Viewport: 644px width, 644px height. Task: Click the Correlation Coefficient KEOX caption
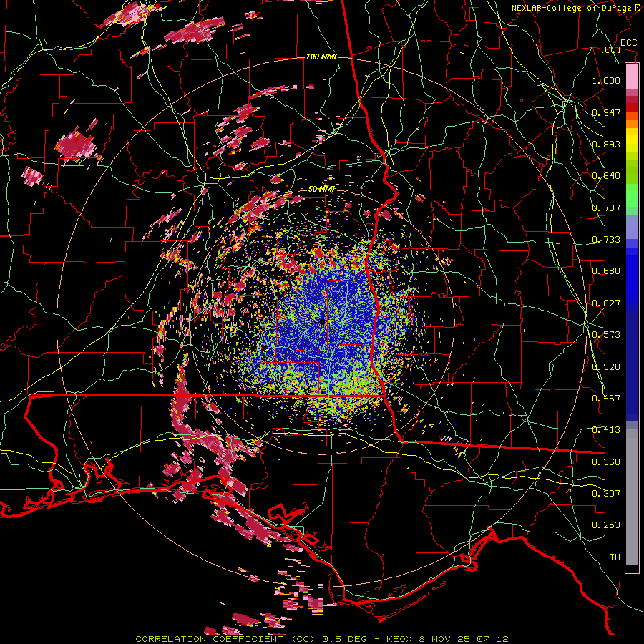point(321,639)
